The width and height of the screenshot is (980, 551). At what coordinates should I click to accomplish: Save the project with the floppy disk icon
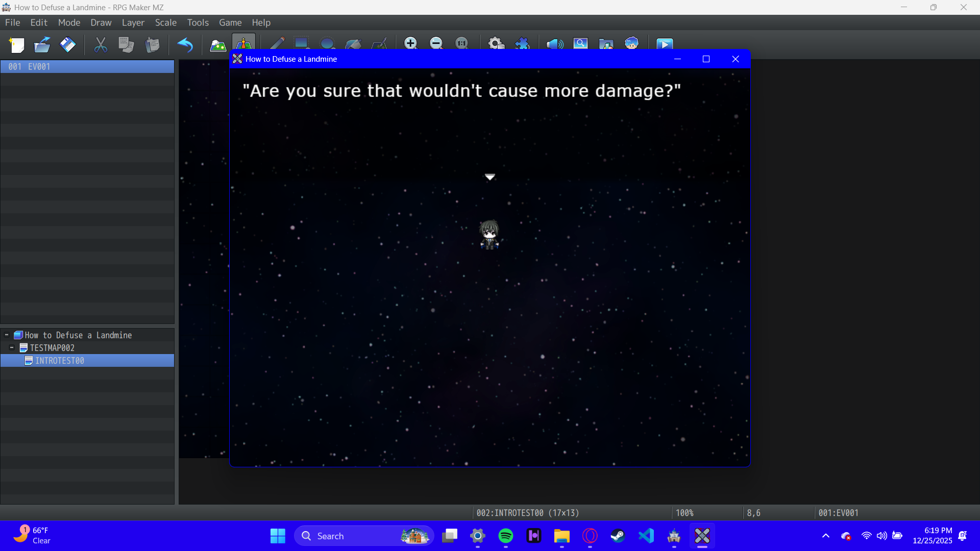pos(67,45)
